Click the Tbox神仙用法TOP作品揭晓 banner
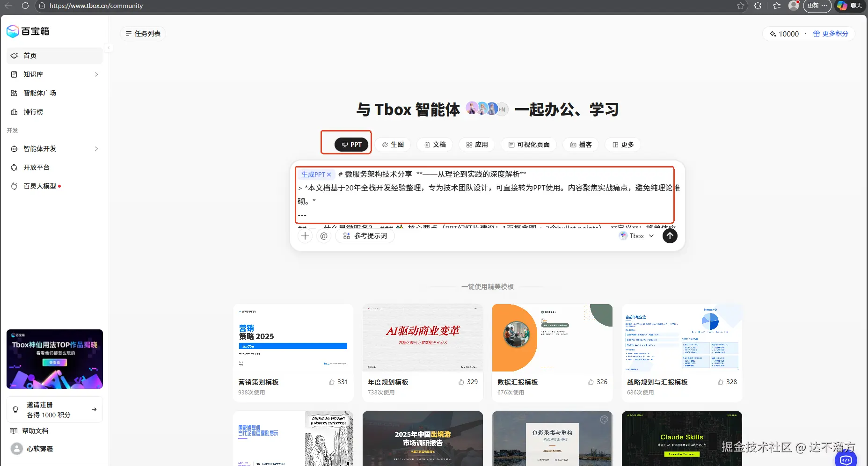This screenshot has height=466, width=868. (x=55, y=359)
